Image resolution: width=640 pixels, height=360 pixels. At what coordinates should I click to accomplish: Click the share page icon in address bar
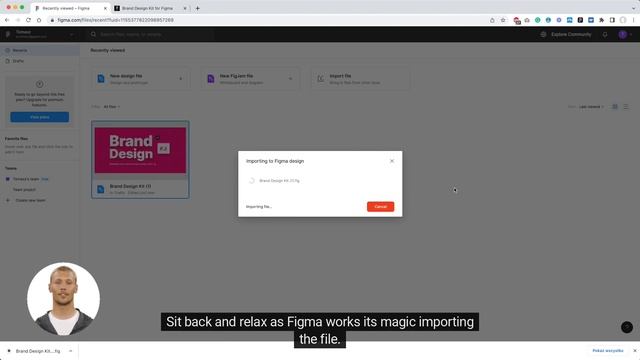(492, 20)
